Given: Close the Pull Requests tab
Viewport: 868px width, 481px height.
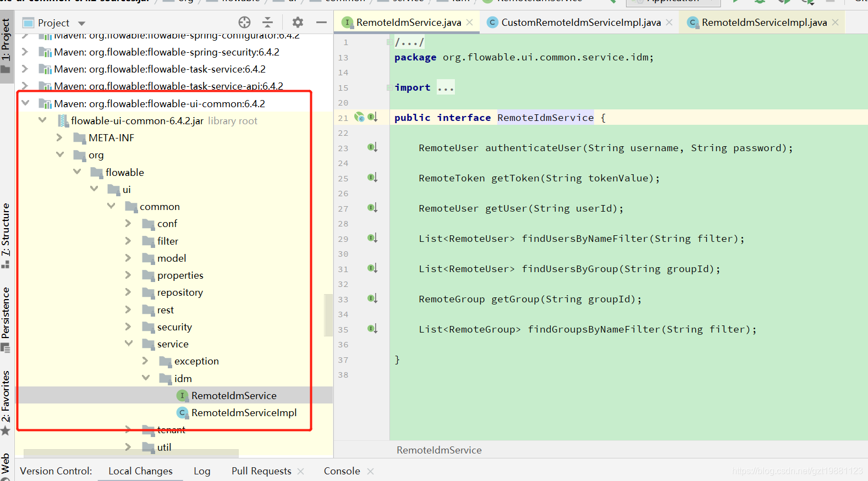Looking at the screenshot, I should point(300,471).
